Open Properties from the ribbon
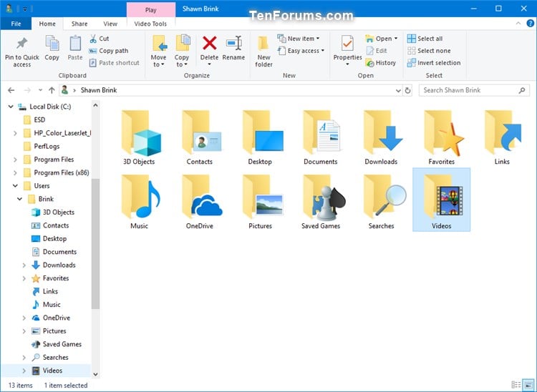This screenshot has height=392, width=537. (x=347, y=50)
